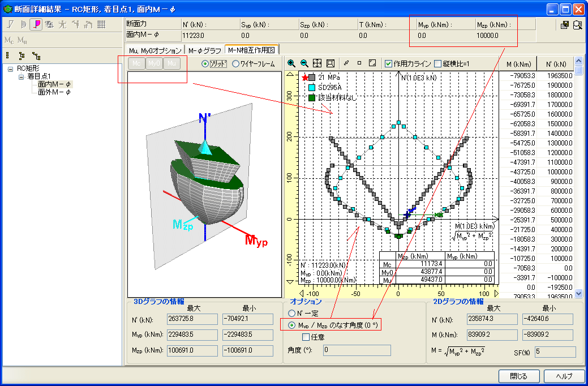Click the down triangle on the graph's vertical axis
Image resolution: width=588 pixels, height=386 pixels.
pos(290,282)
